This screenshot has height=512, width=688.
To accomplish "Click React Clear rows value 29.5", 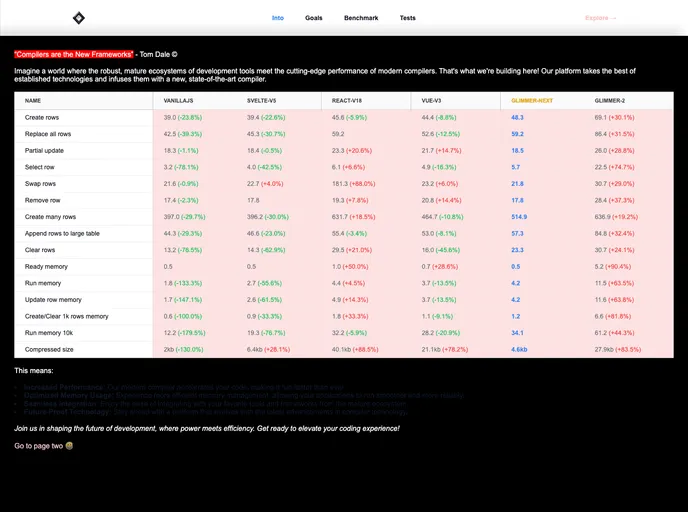I will tap(338, 250).
